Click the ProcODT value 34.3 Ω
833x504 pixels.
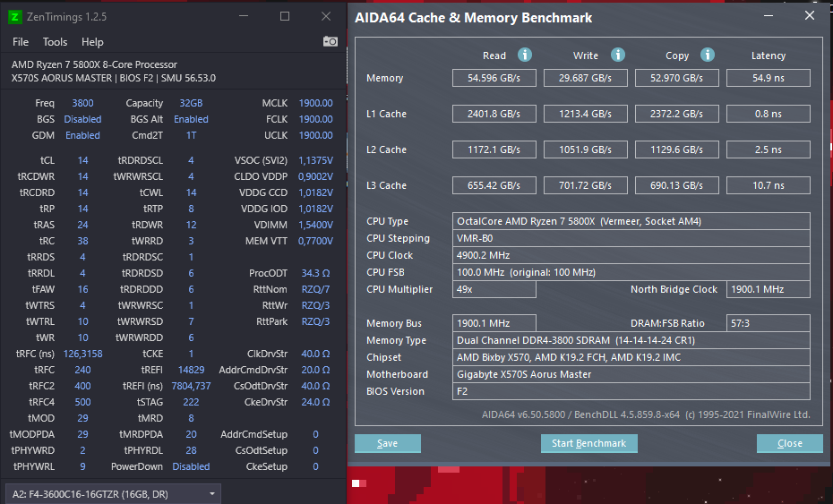[315, 273]
